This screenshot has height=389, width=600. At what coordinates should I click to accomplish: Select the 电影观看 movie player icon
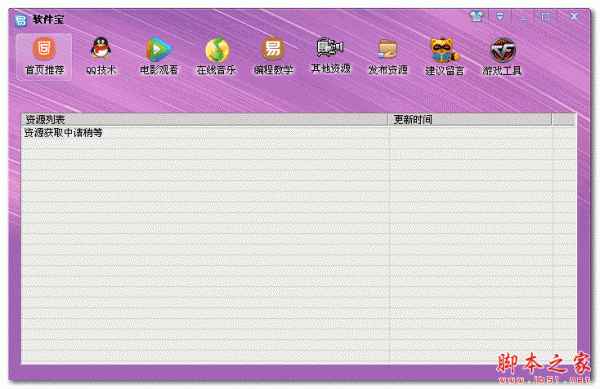click(159, 57)
